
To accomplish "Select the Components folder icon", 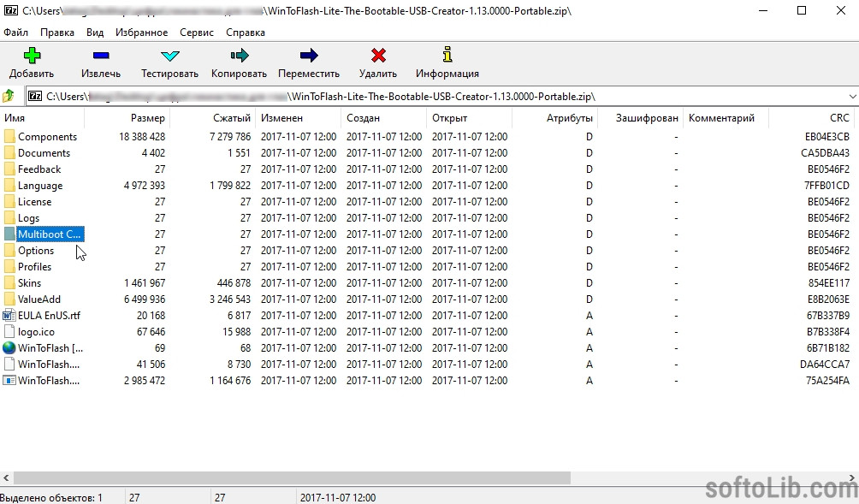I will tap(9, 136).
